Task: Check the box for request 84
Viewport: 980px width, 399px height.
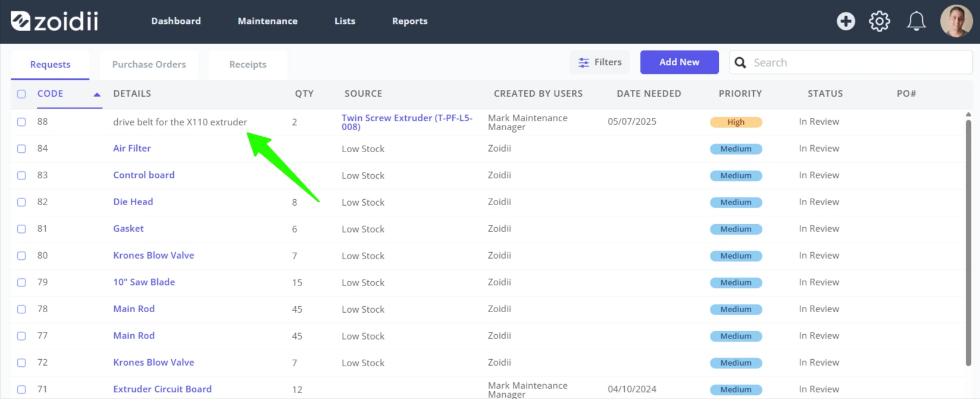Action: pos(21,149)
